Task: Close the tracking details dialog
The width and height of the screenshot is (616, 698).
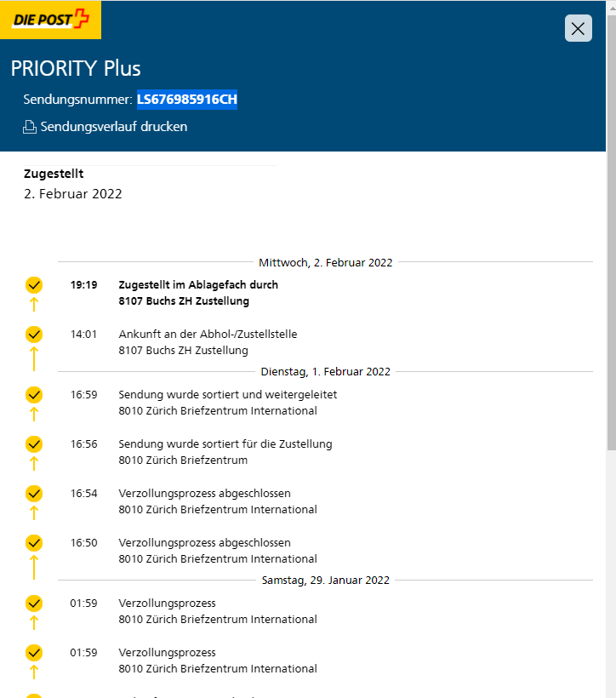Action: (579, 29)
